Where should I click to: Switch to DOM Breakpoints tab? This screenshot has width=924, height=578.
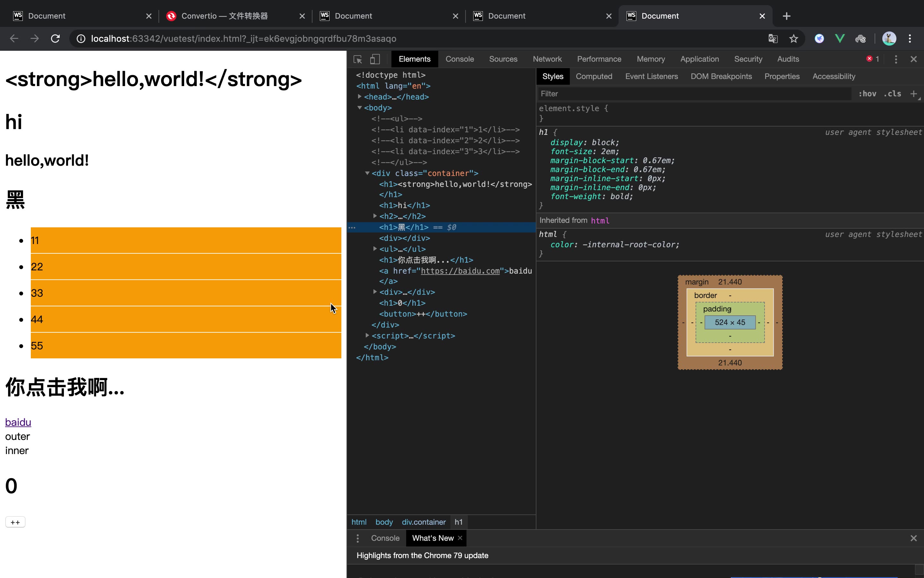(x=721, y=76)
